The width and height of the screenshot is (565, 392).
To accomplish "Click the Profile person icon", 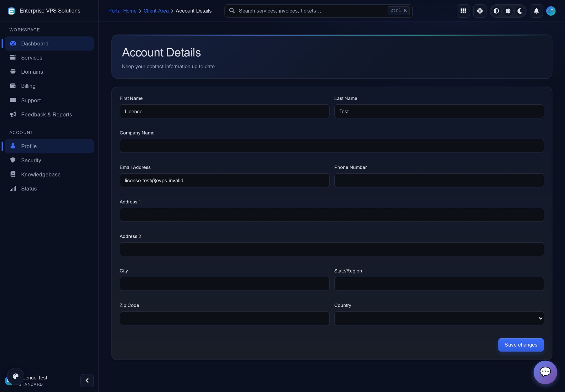I will pyautogui.click(x=13, y=146).
